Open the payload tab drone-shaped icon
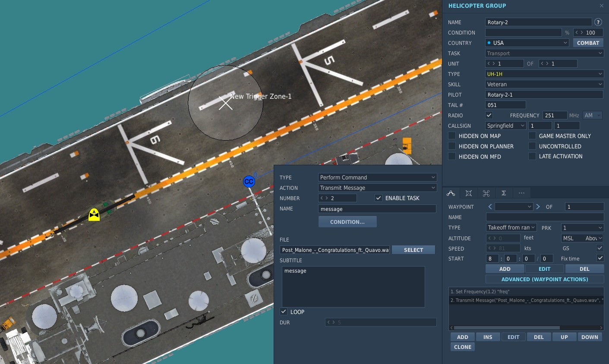609x364 pixels. tap(486, 193)
